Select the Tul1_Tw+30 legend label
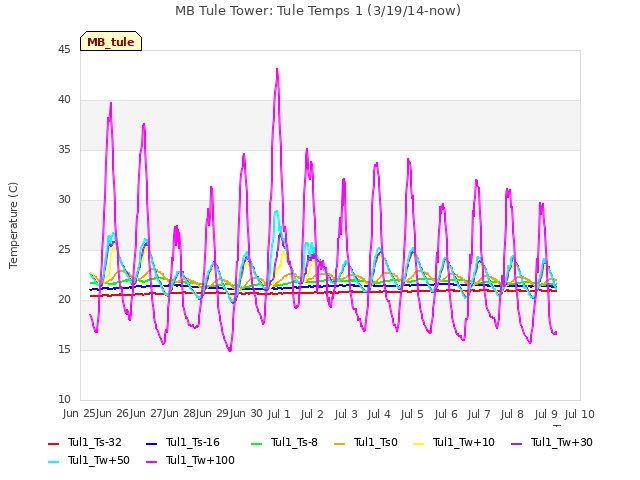 tap(562, 442)
